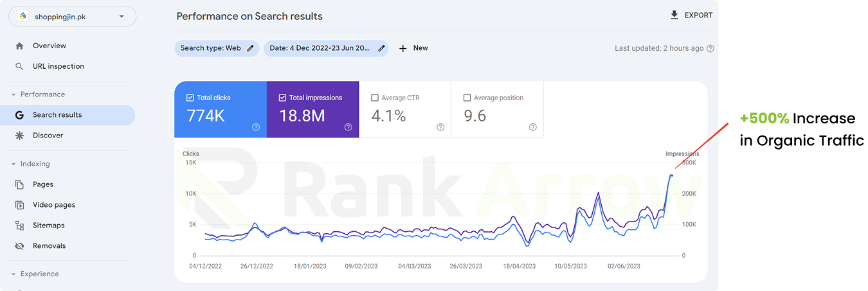Add a New filter

413,48
